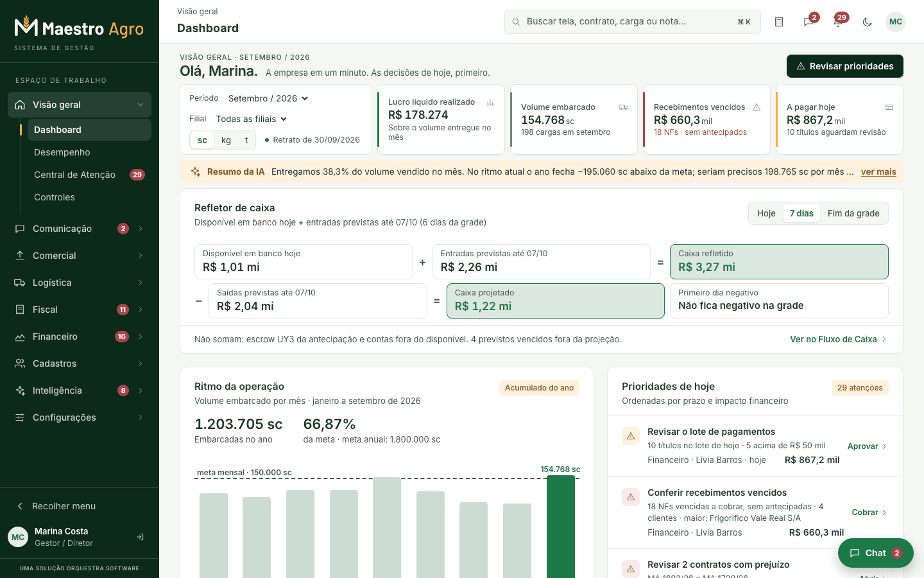Screen dimensions: 924x578
Task: Click the Acumulado do ano badge
Action: coord(539,388)
